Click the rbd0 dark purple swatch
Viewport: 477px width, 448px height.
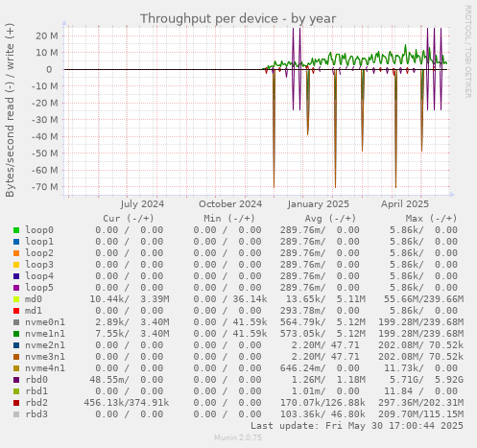[16, 380]
